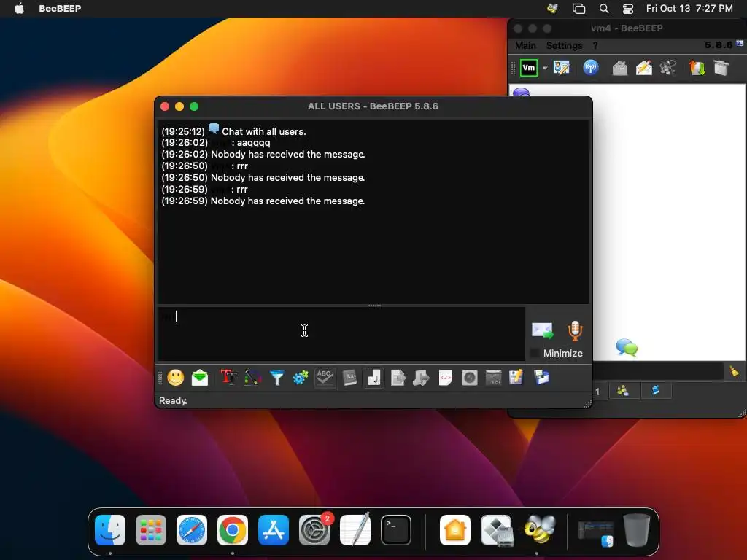This screenshot has width=747, height=560.
Task: Click gray open envelope icon in vm4 toolbar
Action: pos(620,68)
